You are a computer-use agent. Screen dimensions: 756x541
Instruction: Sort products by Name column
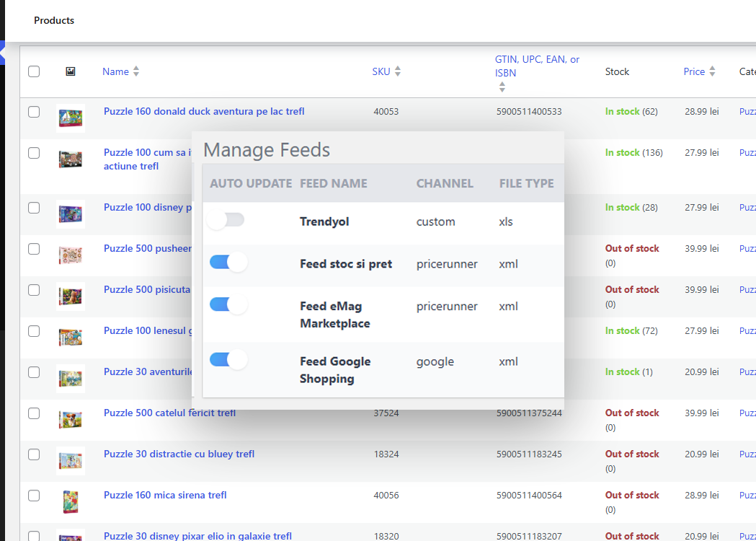click(116, 71)
